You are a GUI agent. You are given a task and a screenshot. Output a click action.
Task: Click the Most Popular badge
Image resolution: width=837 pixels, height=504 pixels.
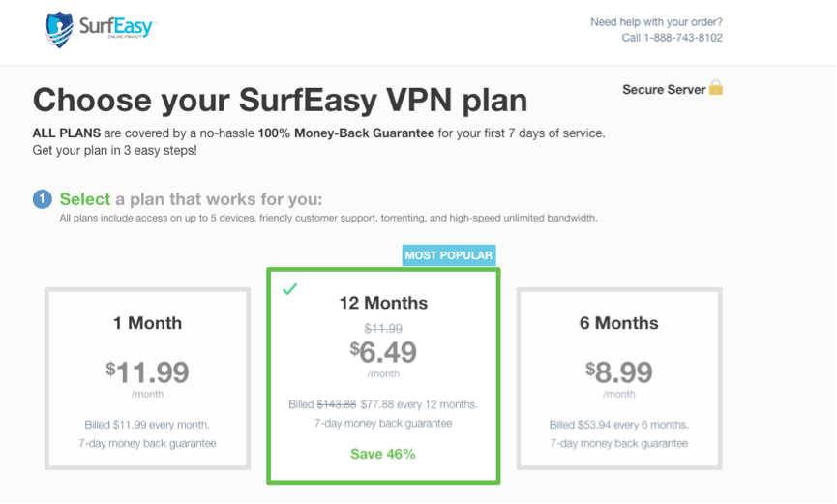tap(449, 255)
